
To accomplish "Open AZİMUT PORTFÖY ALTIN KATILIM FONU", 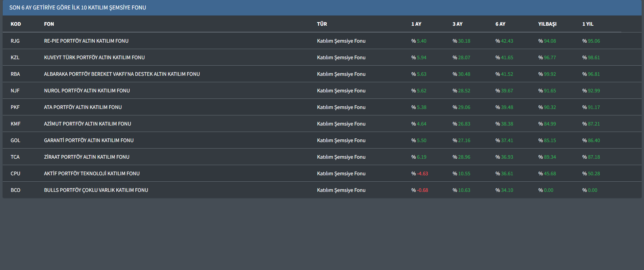I will [x=87, y=124].
